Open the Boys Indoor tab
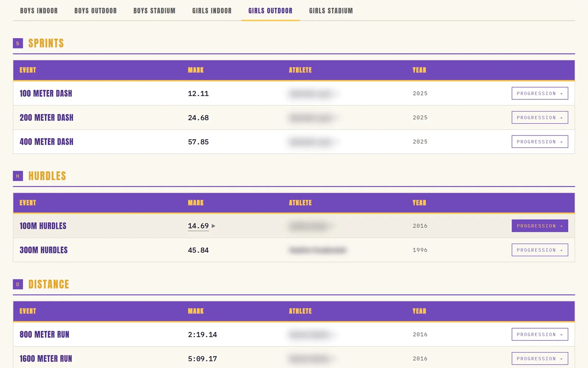This screenshot has height=368, width=588. (x=39, y=11)
